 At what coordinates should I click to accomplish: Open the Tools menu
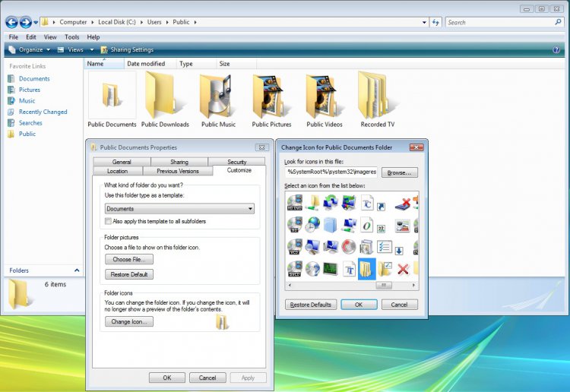(71, 37)
